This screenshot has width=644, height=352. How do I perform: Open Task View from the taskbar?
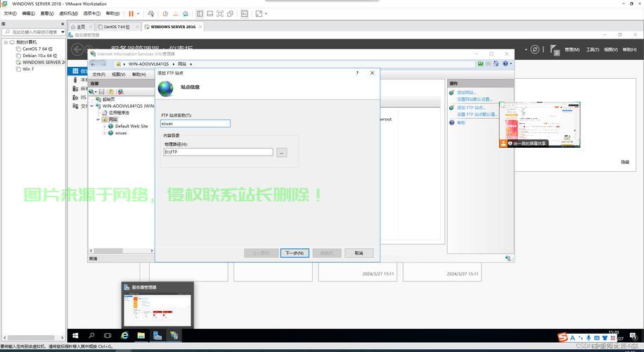[x=108, y=336]
